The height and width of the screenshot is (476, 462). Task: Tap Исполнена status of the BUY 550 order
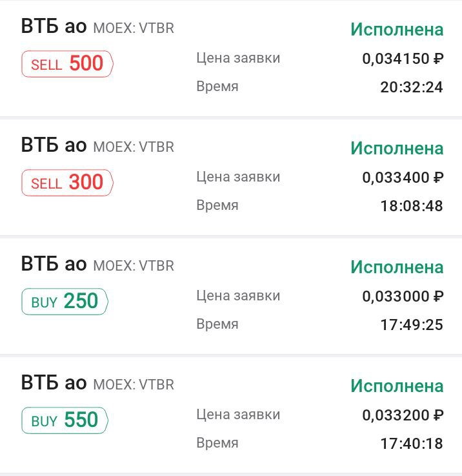[397, 386]
